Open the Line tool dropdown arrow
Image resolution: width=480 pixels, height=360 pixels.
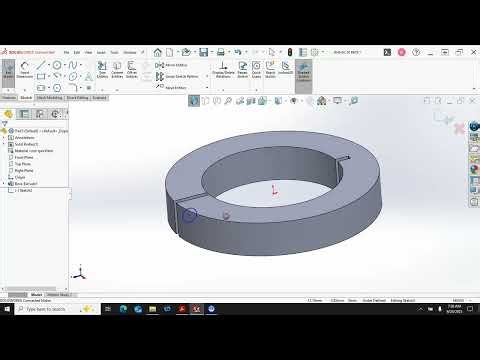point(49,65)
